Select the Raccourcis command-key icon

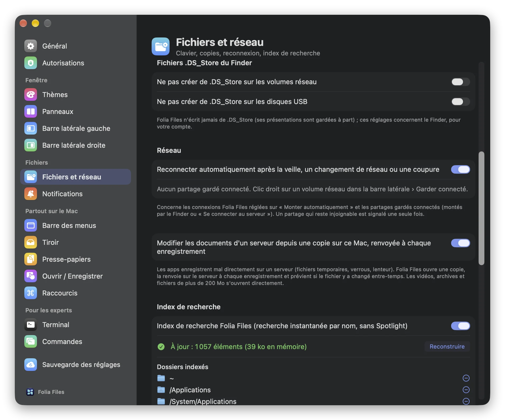31,293
